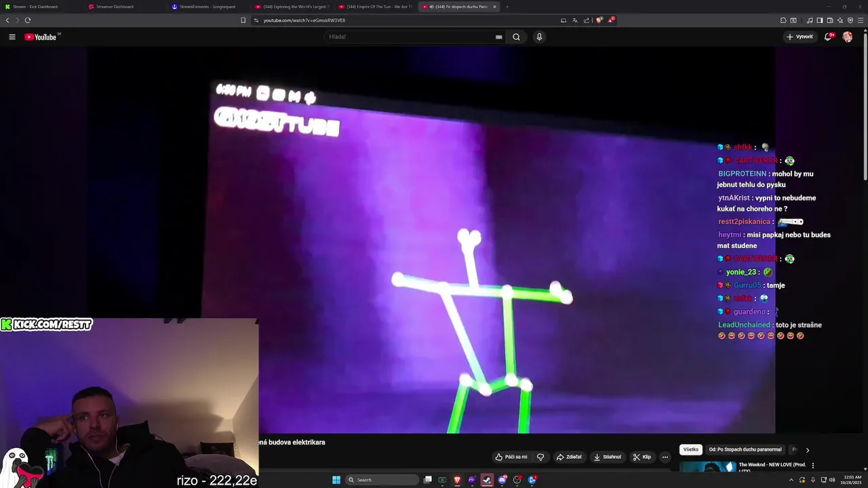Open YouTube notifications bell

pos(828,37)
